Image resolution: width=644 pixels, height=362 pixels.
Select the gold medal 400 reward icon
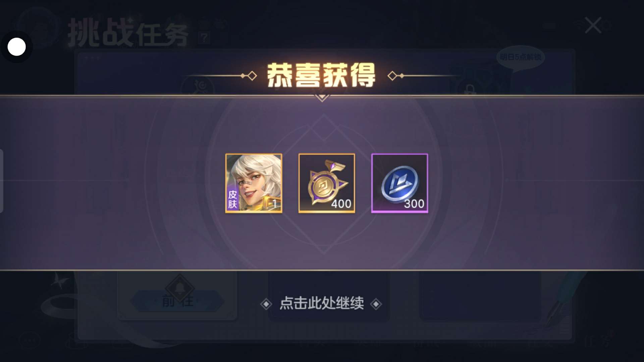click(x=327, y=183)
